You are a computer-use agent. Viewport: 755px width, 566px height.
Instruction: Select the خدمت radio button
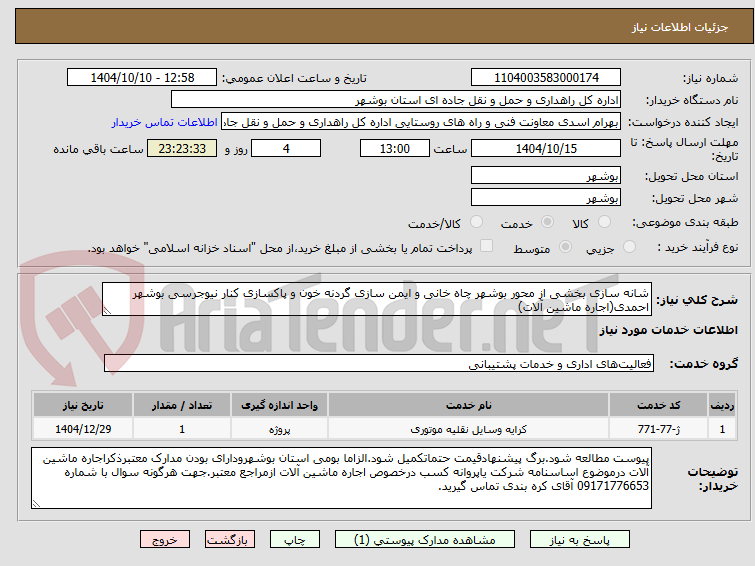[547, 222]
